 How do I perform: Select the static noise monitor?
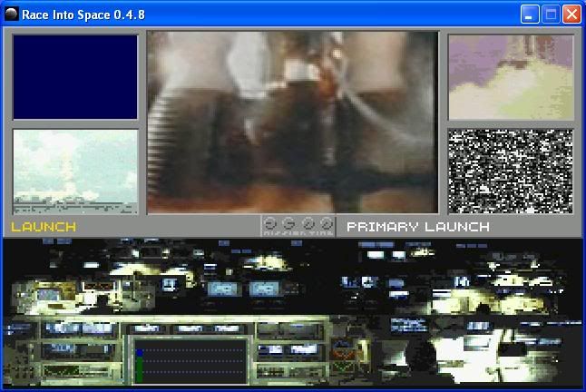tap(511, 171)
